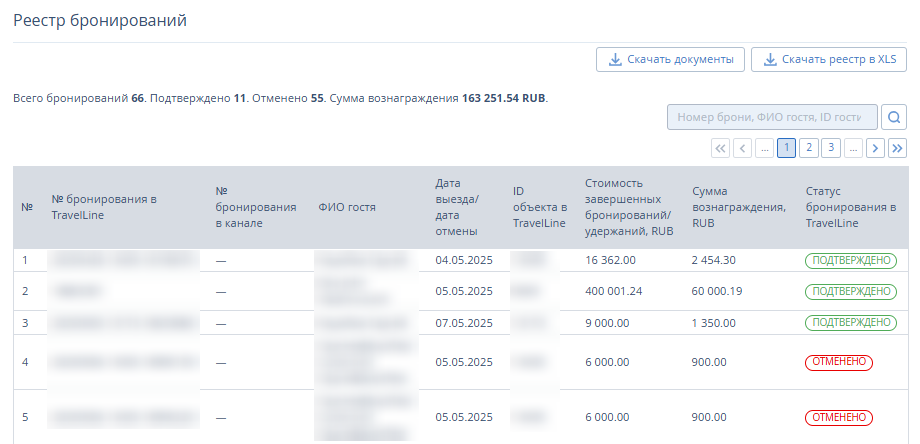Go to the next page arrow
920x444 pixels.
pos(875,148)
